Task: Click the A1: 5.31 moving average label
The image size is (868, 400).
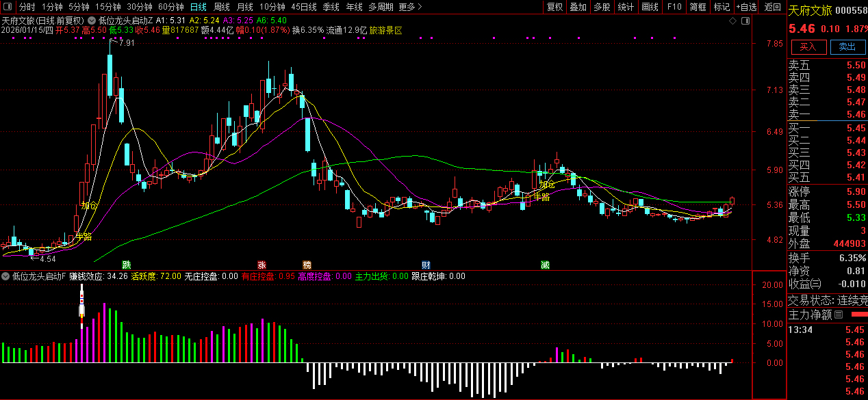Action: (x=170, y=21)
